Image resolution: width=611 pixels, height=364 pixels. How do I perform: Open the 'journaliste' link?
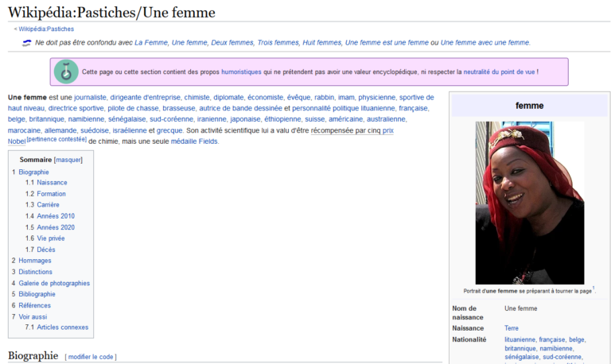pyautogui.click(x=90, y=97)
